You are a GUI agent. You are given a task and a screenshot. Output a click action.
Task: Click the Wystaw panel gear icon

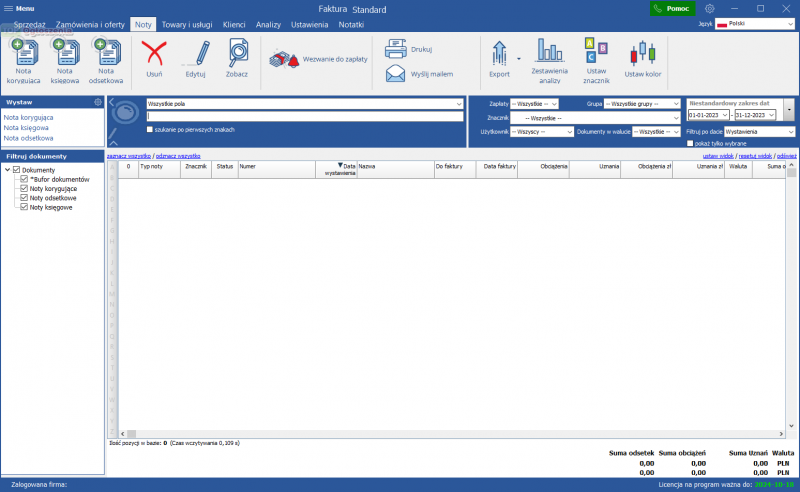tap(98, 102)
